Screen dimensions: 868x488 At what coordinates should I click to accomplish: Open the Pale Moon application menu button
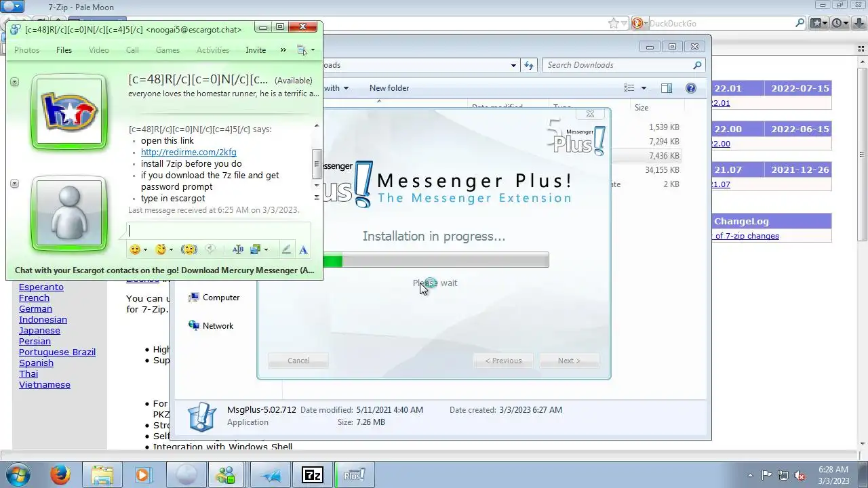point(13,6)
